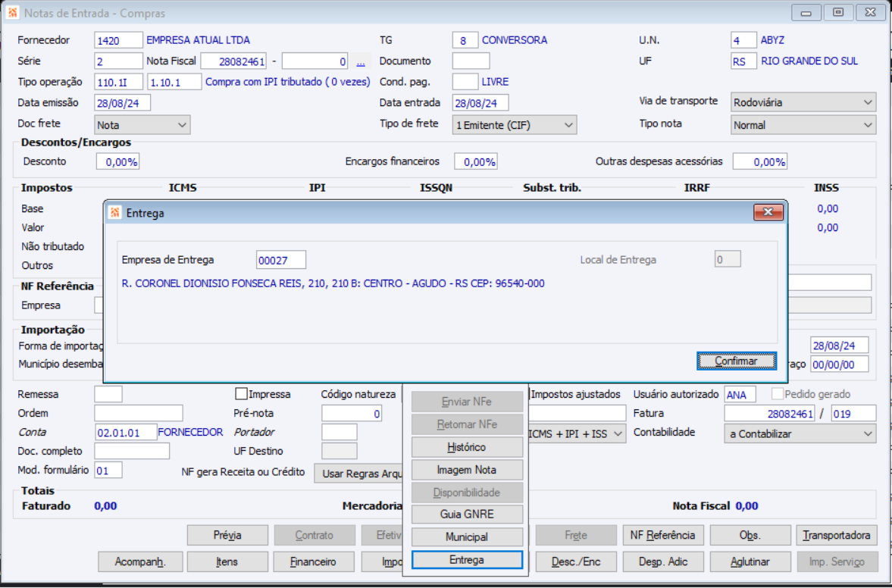Click the Itens button
Viewport: 892px width, 588px height.
click(227, 561)
